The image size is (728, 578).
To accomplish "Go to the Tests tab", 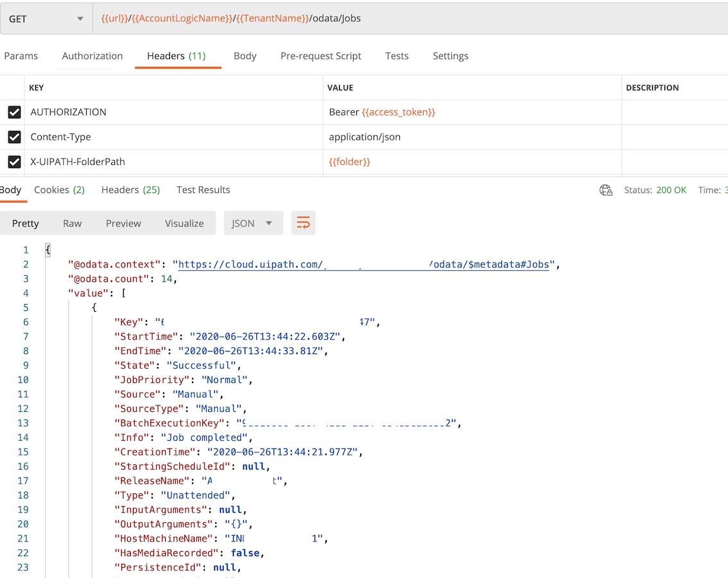I will [397, 56].
